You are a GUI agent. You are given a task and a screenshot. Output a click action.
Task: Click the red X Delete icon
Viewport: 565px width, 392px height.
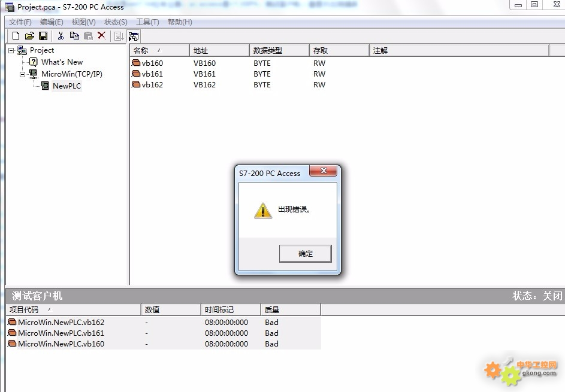tap(102, 35)
